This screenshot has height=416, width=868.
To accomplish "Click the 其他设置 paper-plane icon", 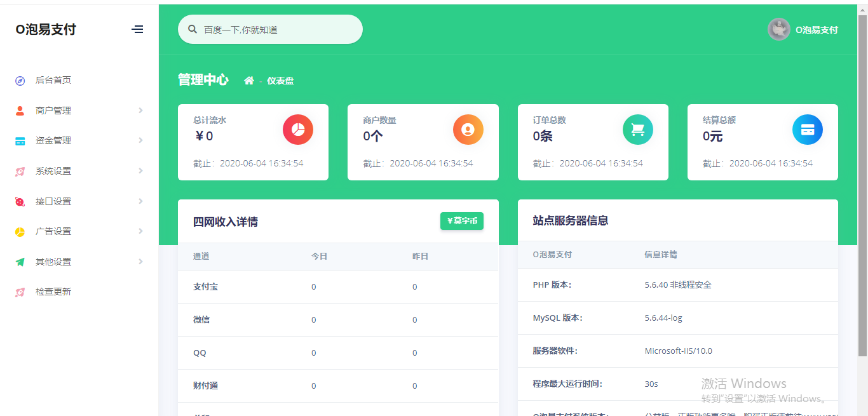I will click(x=19, y=261).
